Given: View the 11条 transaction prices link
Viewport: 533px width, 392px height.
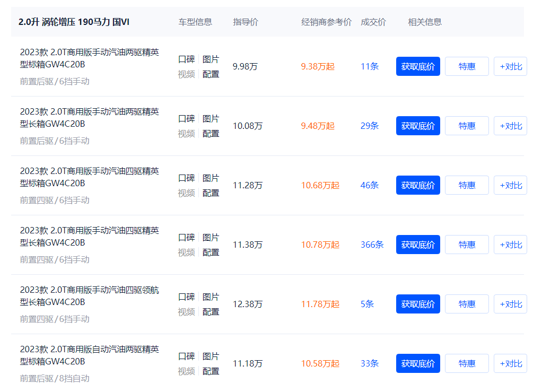Looking at the screenshot, I should pos(369,66).
